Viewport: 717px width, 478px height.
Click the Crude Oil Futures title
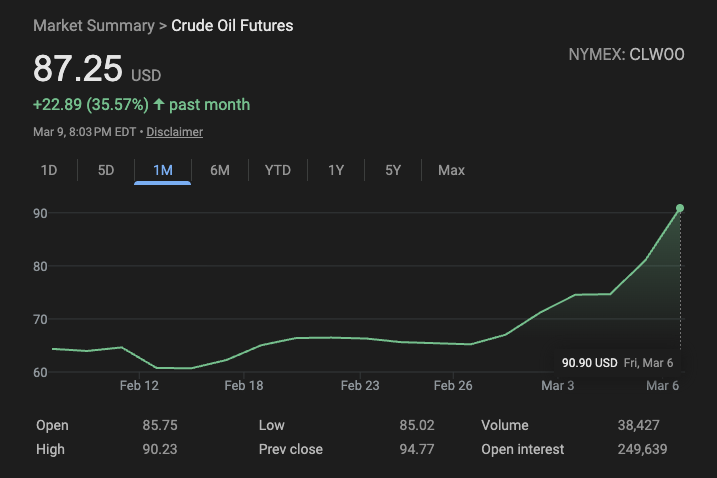point(232,26)
